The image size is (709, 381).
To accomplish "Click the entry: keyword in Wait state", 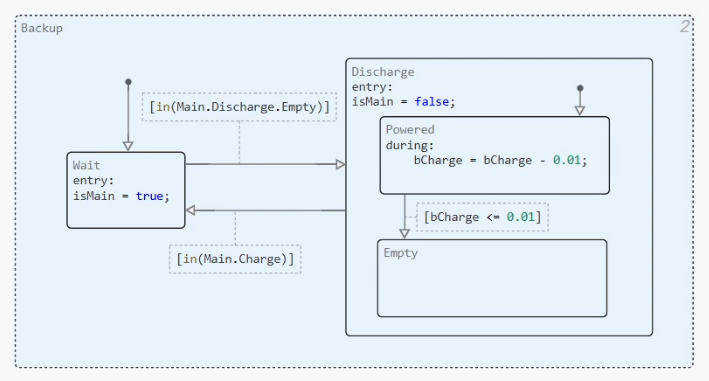I will tap(93, 181).
